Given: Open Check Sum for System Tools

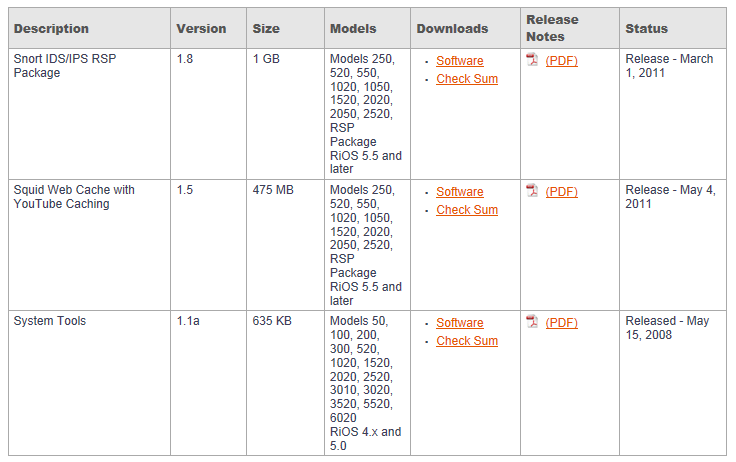Looking at the screenshot, I should click(x=467, y=341).
